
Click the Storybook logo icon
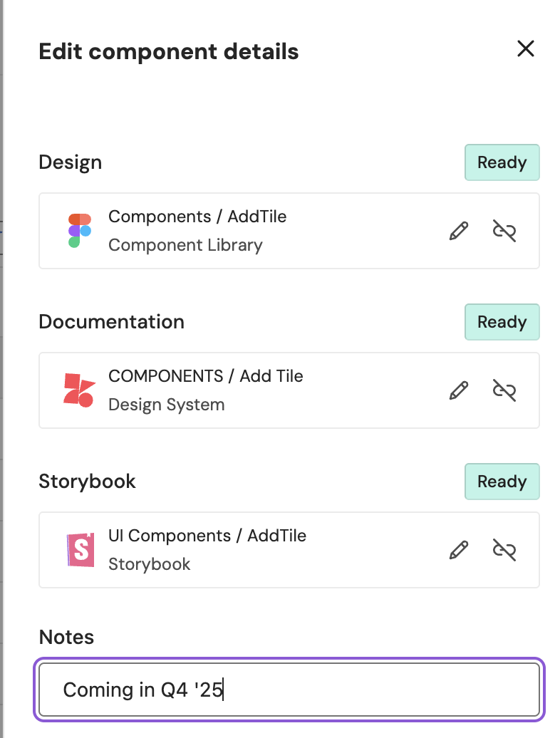point(80,550)
